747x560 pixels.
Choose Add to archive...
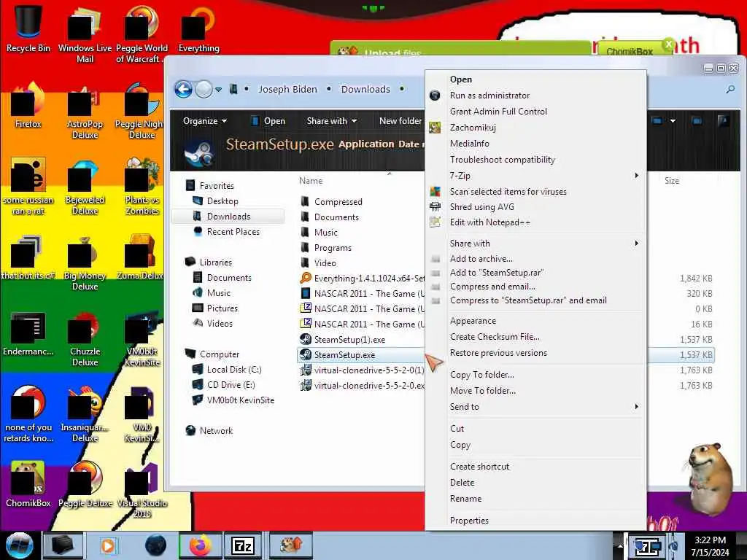point(535,259)
